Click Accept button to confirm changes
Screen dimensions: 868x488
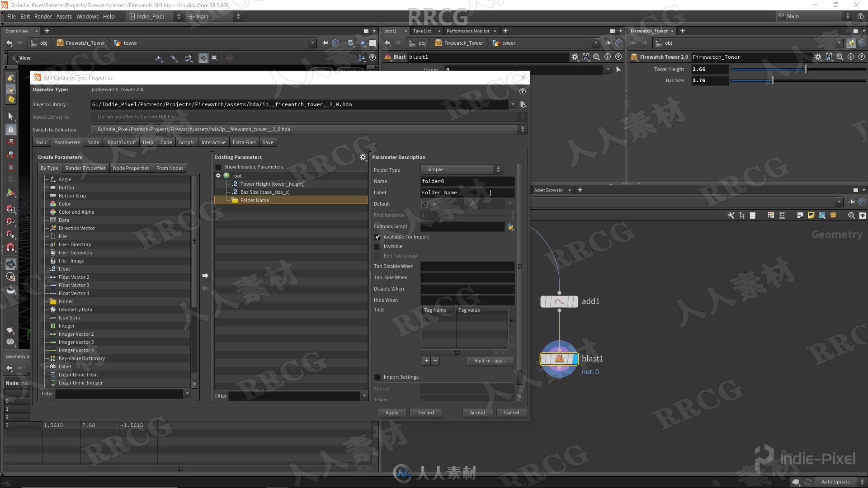(x=477, y=412)
